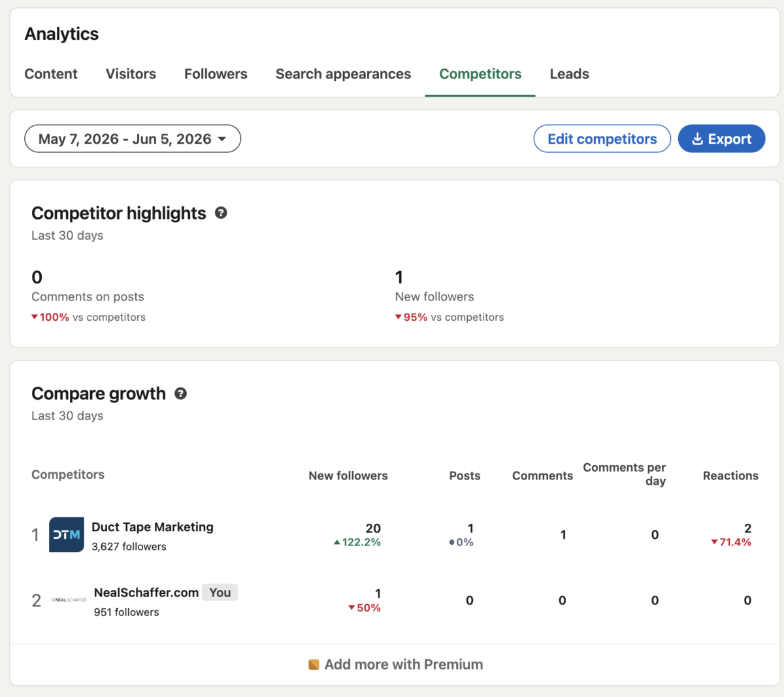Switch to the Leads tab
784x697 pixels.
(569, 74)
